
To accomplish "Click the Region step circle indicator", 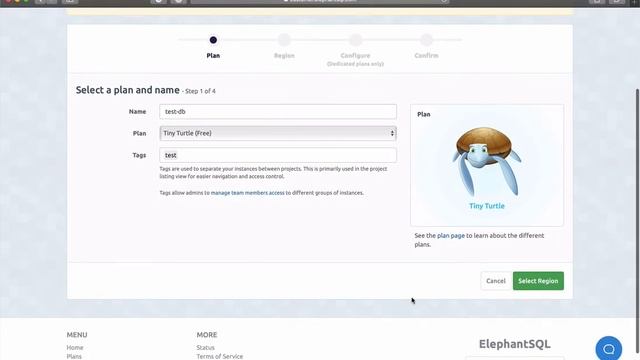I will [284, 40].
